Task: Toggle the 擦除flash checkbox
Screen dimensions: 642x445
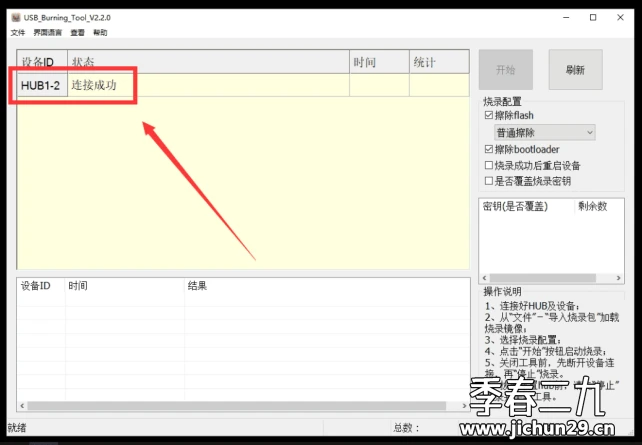Action: (488, 115)
